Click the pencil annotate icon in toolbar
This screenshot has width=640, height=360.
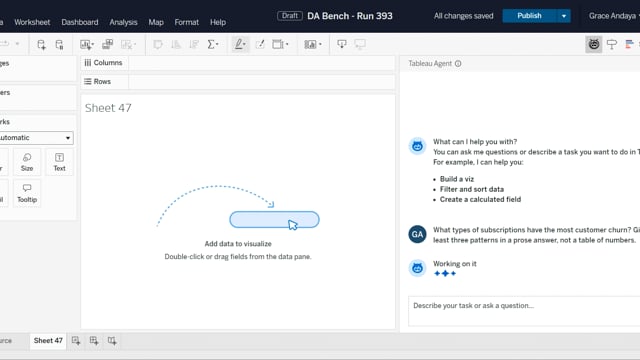point(260,44)
